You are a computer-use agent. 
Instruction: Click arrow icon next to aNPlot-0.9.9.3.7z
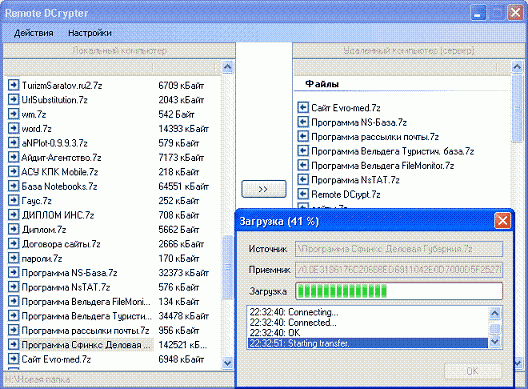(x=13, y=143)
